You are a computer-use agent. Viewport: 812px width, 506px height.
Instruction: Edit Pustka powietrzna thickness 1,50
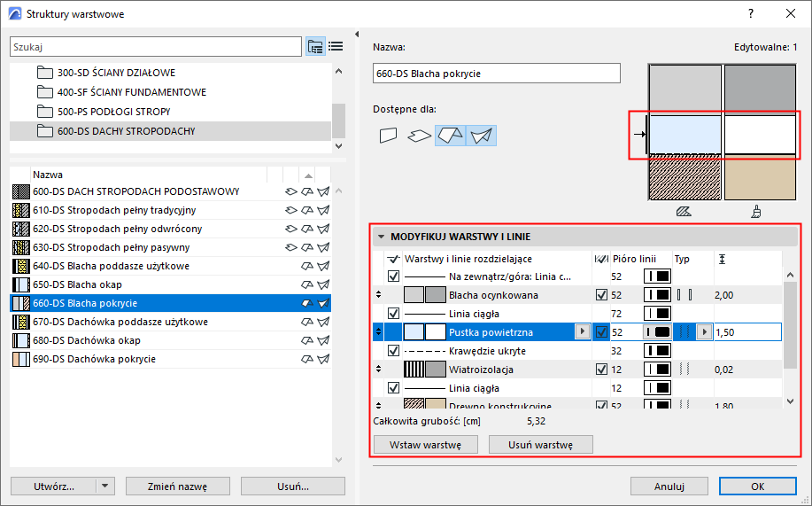747,332
